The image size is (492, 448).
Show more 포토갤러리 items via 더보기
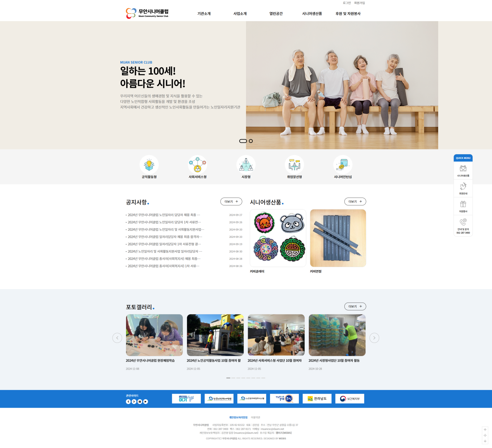355,306
